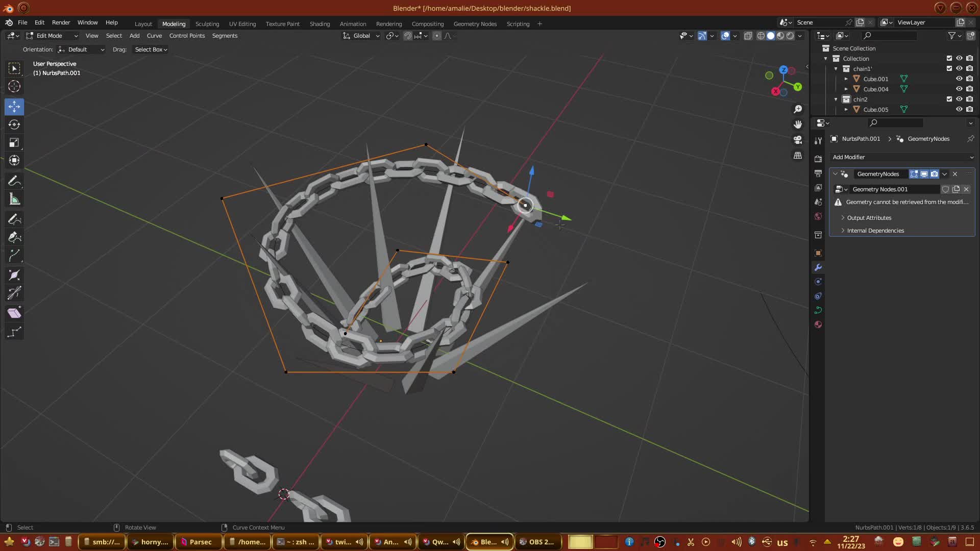Uncheck the chain1' collection checkbox

click(x=949, y=69)
